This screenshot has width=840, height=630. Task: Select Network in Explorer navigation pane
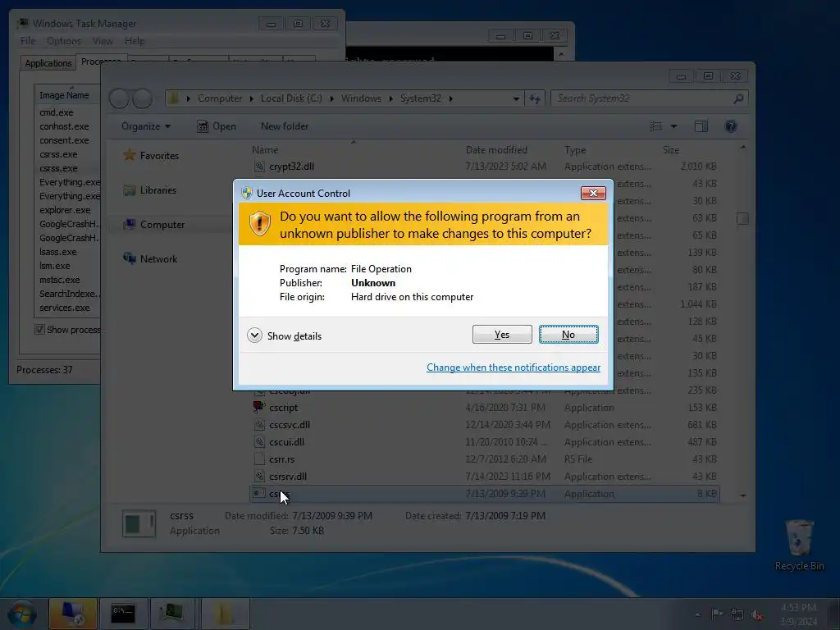(x=158, y=258)
